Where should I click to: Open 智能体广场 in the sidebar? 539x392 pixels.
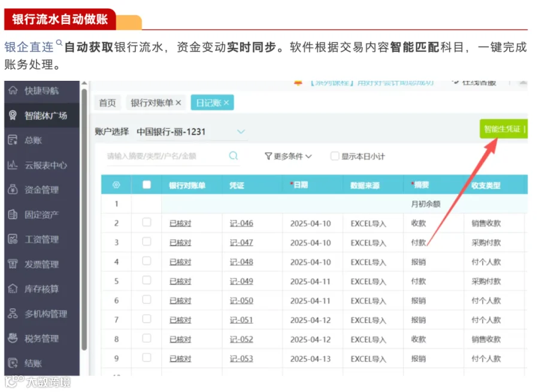click(x=41, y=116)
